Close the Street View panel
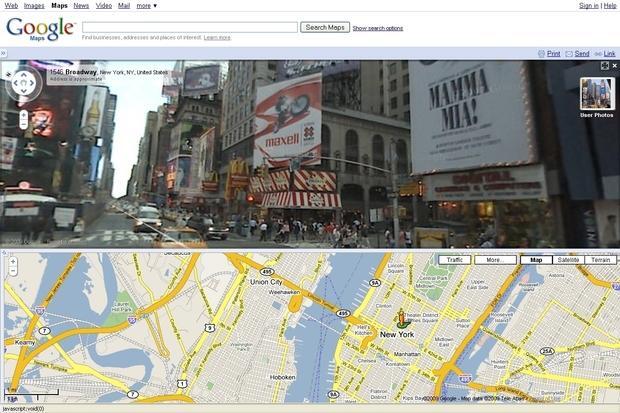The image size is (620, 413). [x=615, y=66]
